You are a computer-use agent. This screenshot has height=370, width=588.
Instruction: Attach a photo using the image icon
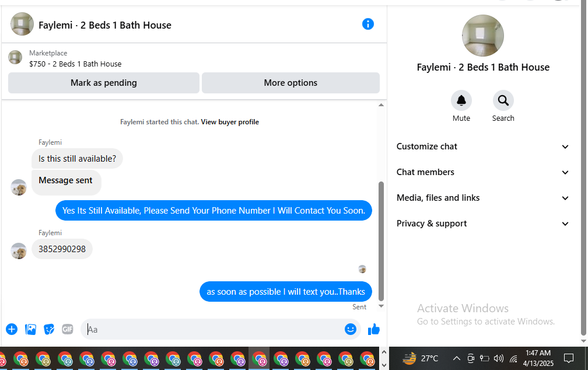[x=30, y=329]
